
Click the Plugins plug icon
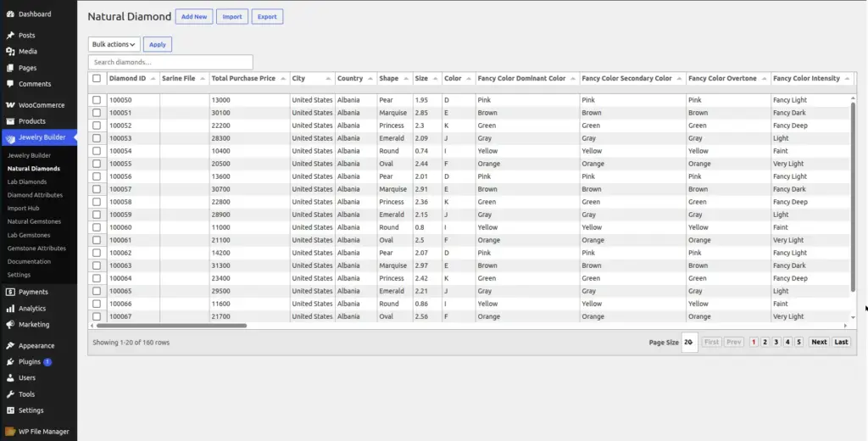click(10, 362)
